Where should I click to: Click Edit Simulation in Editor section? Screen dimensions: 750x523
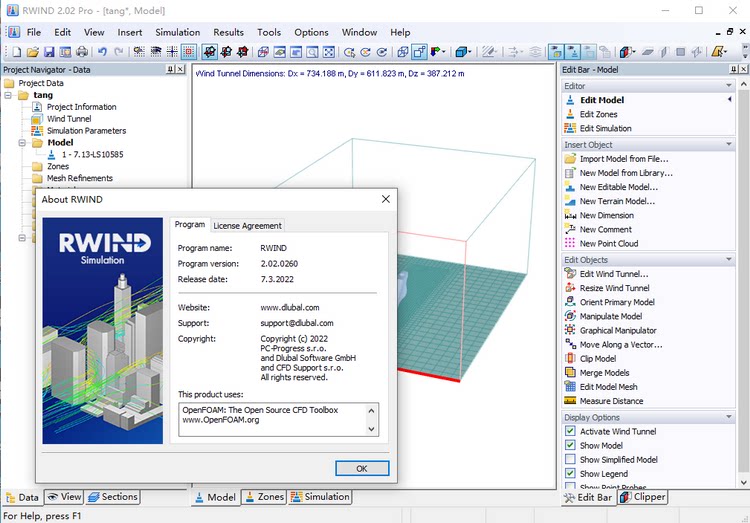pyautogui.click(x=606, y=128)
